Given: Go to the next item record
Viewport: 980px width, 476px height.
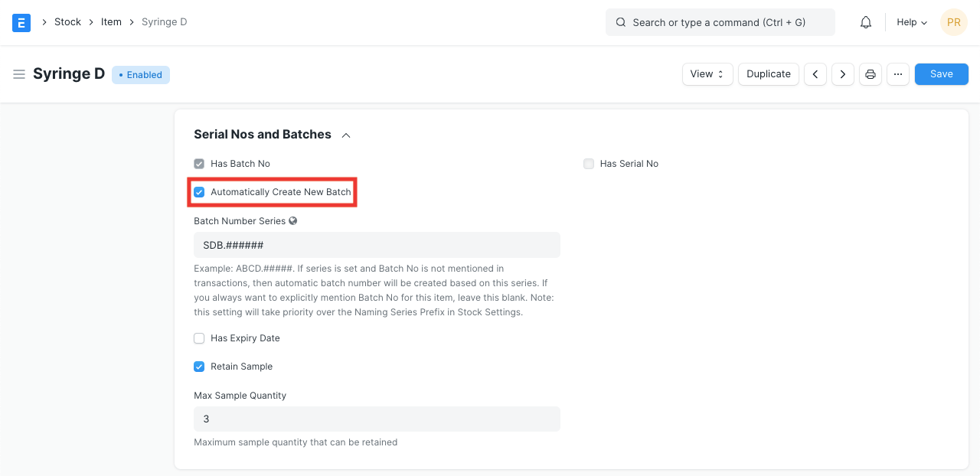Looking at the screenshot, I should tap(843, 74).
